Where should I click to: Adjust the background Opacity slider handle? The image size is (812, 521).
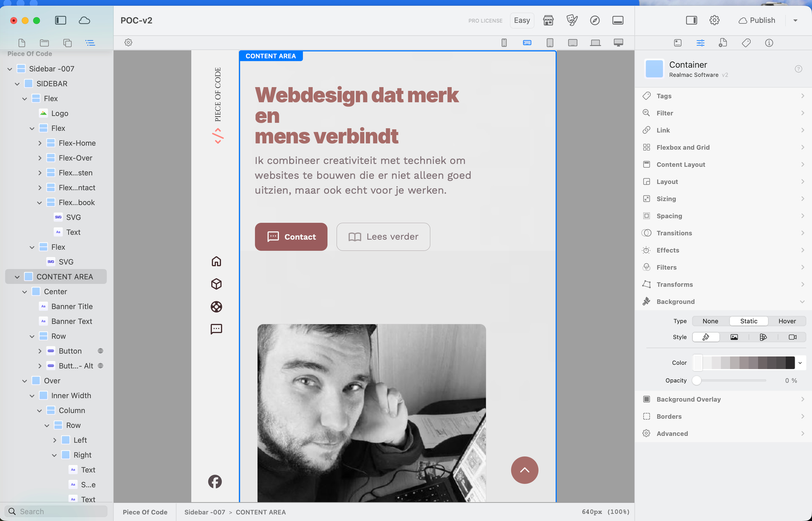[697, 380]
